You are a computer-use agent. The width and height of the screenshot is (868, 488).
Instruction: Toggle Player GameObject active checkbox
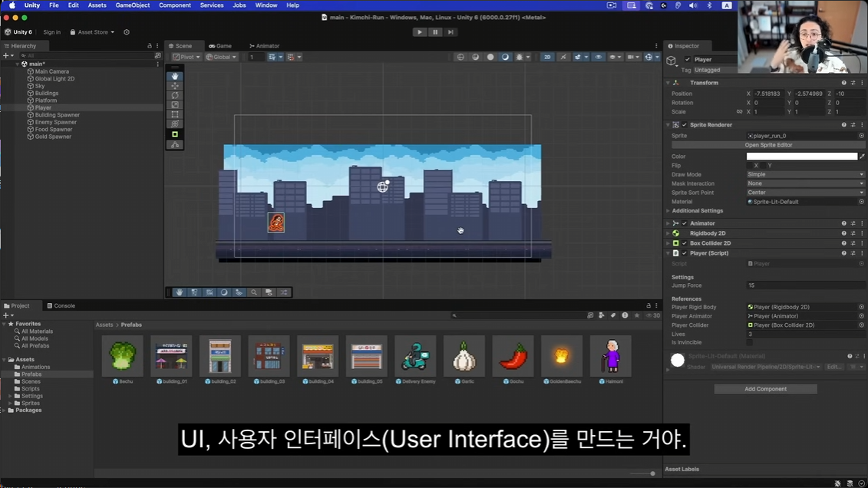click(688, 60)
